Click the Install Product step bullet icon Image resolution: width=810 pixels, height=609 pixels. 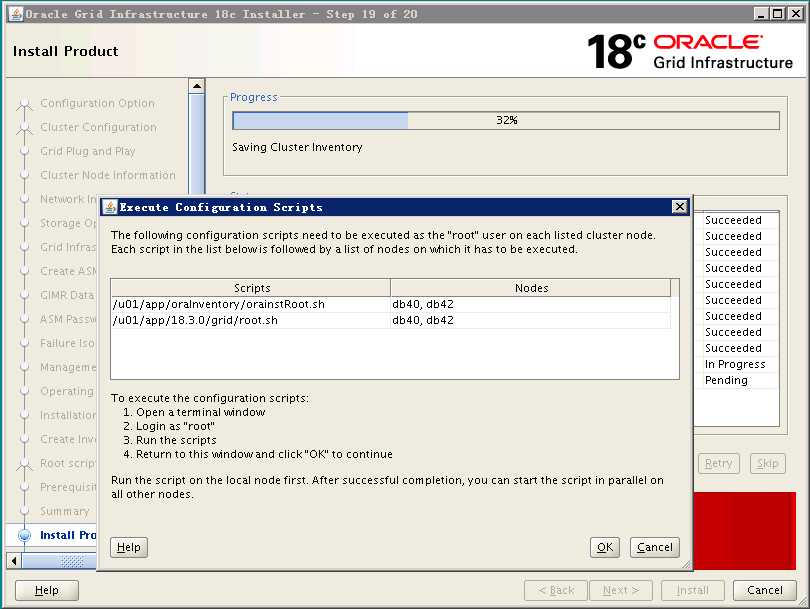[24, 535]
